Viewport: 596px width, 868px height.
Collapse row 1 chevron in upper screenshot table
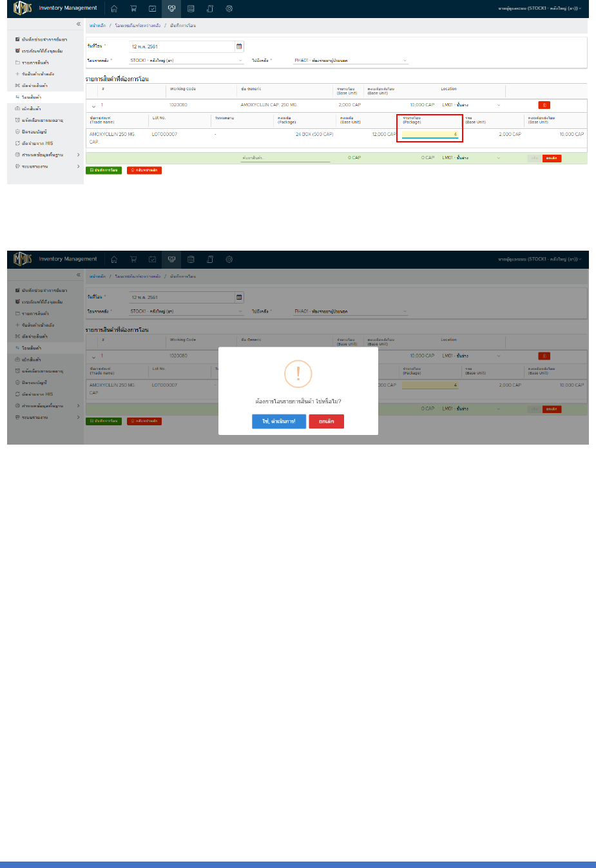click(93, 106)
